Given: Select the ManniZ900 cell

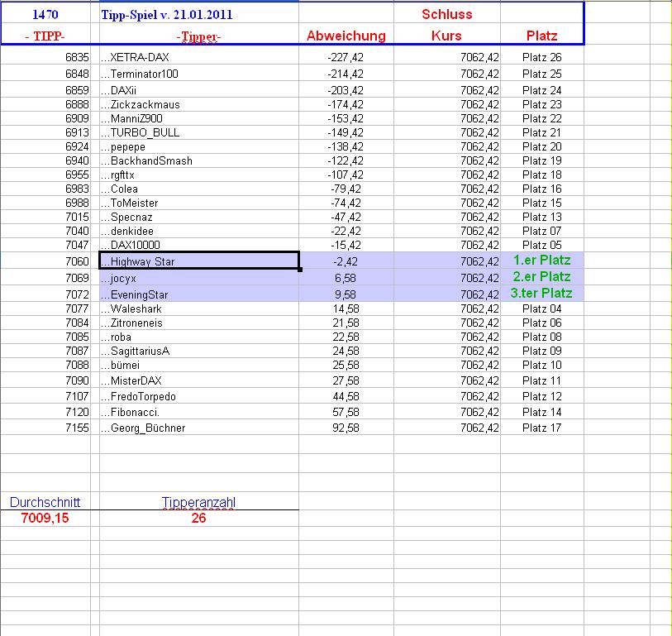Looking at the screenshot, I should (x=199, y=118).
